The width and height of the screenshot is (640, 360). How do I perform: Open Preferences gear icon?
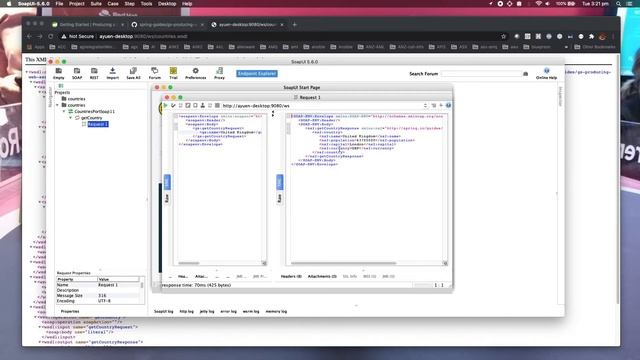click(196, 73)
